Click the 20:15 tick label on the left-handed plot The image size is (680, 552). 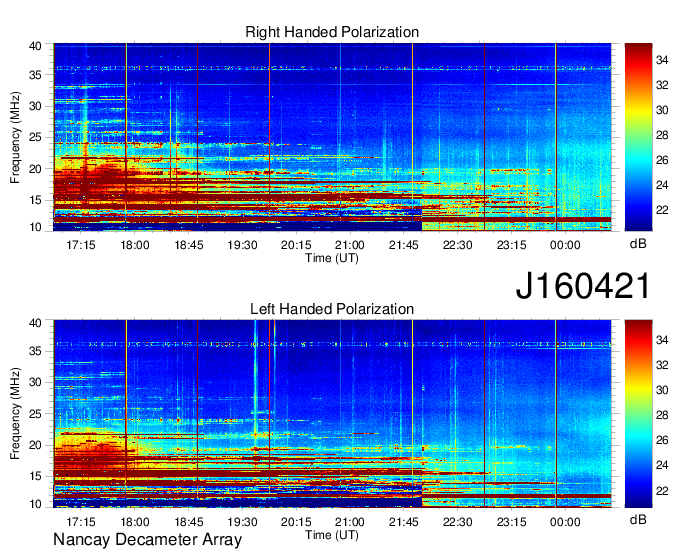coord(296,522)
